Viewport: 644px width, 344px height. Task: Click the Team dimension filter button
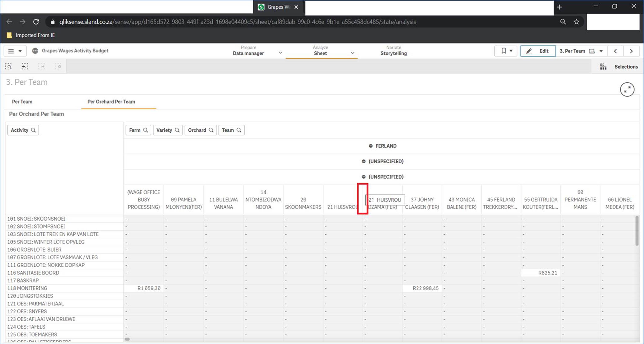tap(231, 130)
